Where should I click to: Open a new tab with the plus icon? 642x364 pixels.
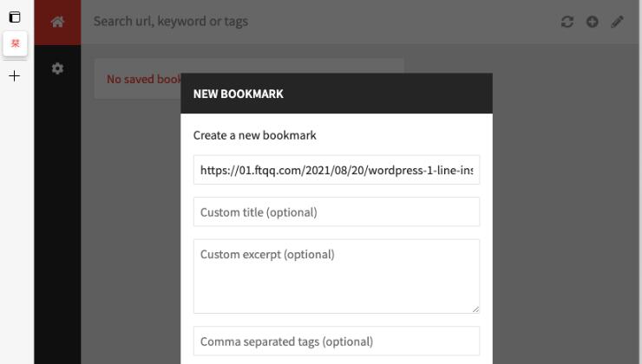[x=15, y=75]
